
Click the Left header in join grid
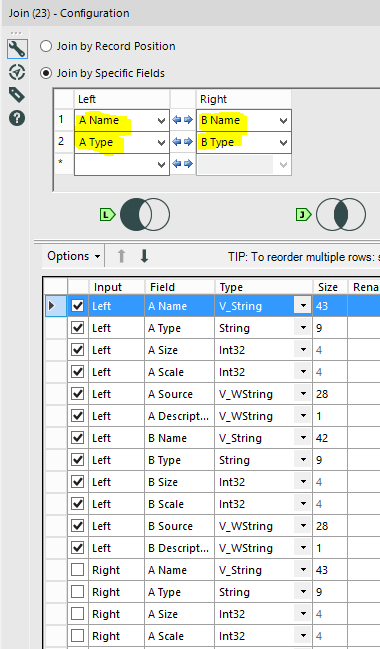(122, 99)
